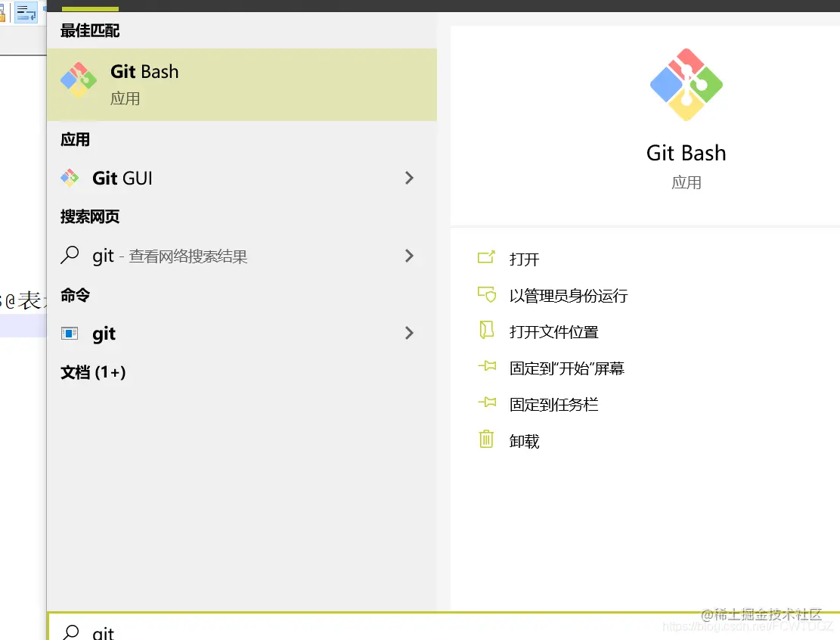The image size is (840, 640).
Task: Click the large Git Bash logo in preview pane
Action: point(687,85)
